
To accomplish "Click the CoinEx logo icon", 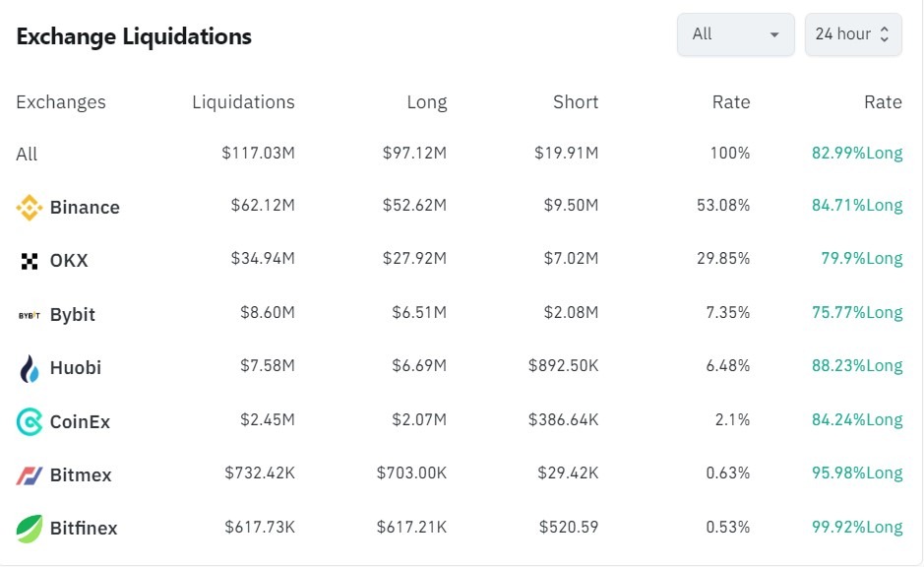I will (x=30, y=422).
